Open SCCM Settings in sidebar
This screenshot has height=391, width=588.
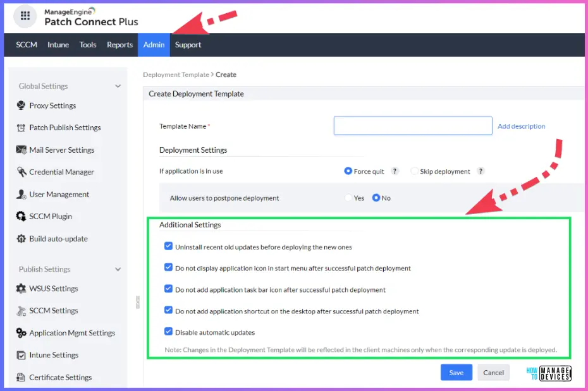pos(54,311)
